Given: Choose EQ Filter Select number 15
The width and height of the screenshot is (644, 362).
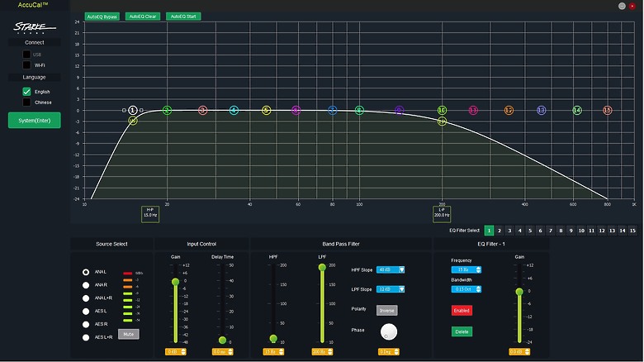Looking at the screenshot, I should [632, 231].
